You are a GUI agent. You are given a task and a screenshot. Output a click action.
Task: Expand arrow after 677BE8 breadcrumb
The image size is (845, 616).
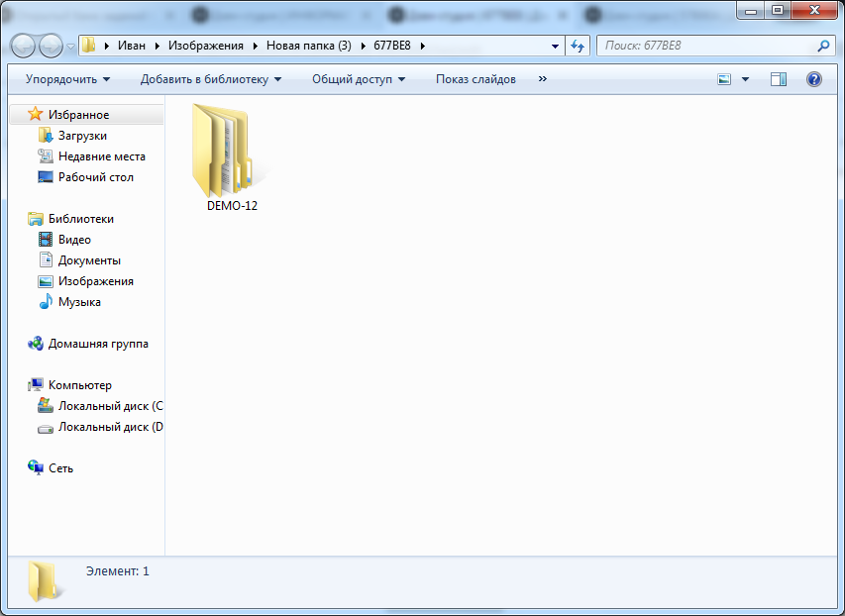[x=422, y=46]
